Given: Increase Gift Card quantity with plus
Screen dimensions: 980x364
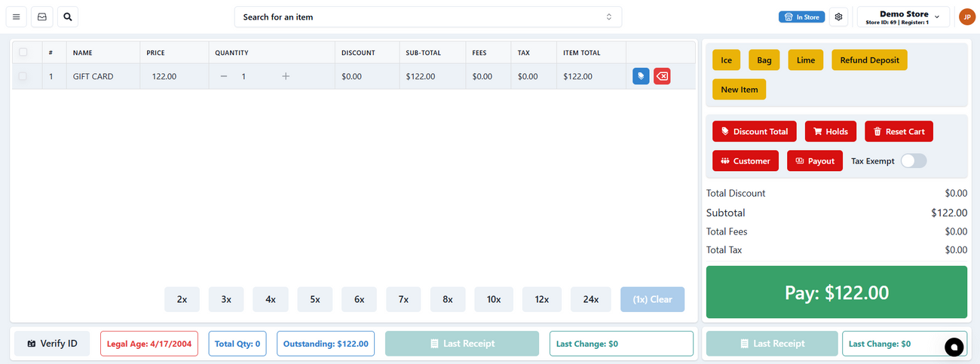Looking at the screenshot, I should (x=286, y=76).
